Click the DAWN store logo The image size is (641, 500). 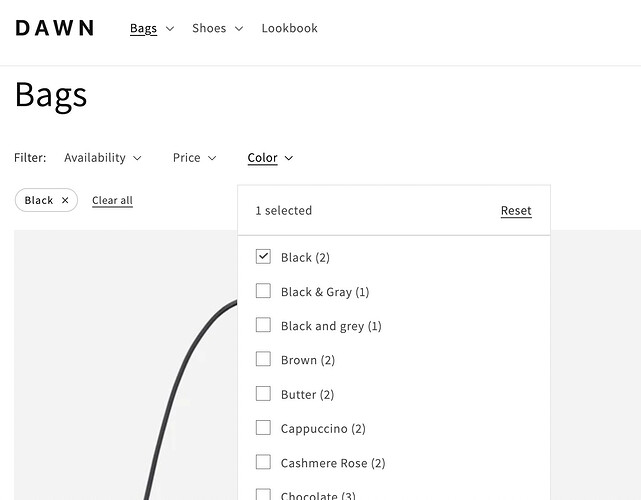click(x=55, y=28)
